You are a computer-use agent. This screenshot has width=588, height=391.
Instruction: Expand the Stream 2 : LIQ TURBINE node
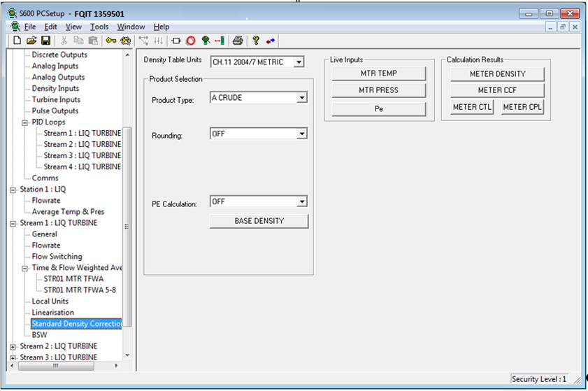(13, 346)
